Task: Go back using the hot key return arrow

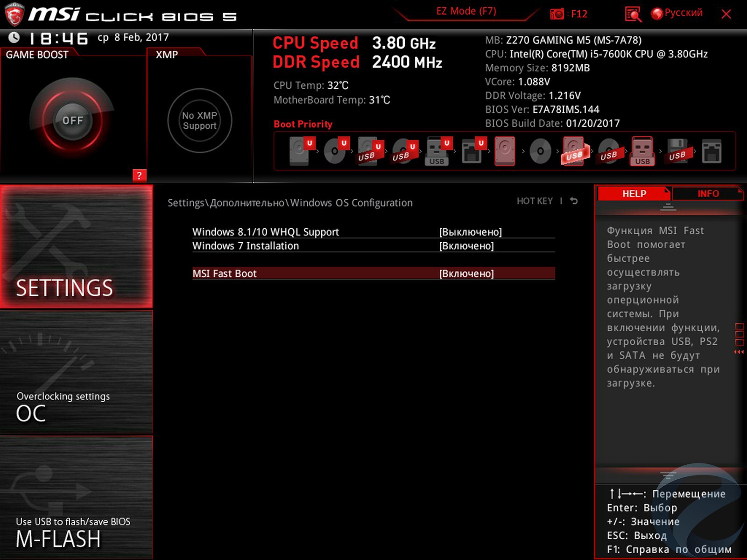Action: click(x=574, y=201)
